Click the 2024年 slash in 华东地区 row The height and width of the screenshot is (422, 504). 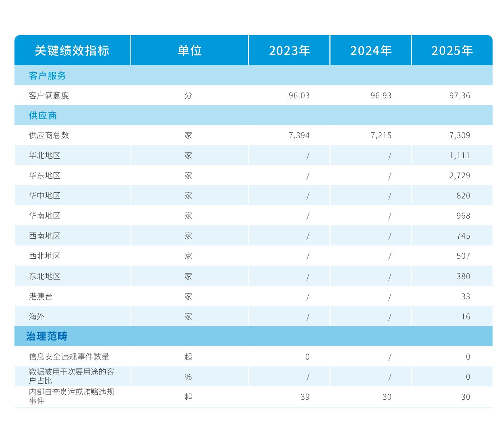pyautogui.click(x=390, y=175)
